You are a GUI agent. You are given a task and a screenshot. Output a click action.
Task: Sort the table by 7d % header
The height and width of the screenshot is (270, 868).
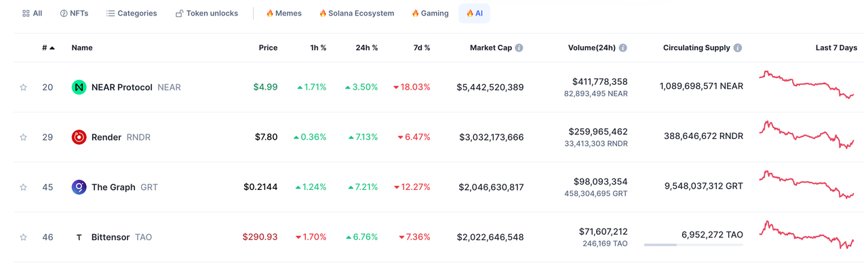[422, 48]
